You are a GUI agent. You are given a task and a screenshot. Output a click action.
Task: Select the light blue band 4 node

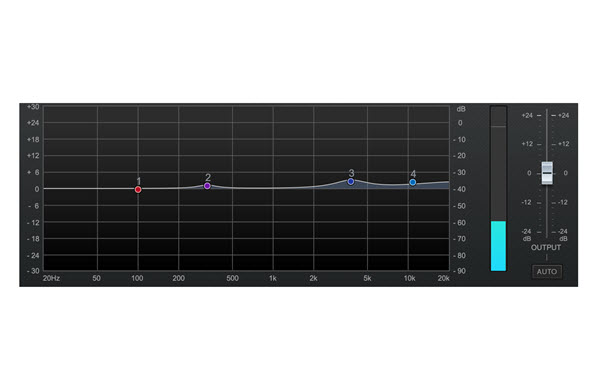pyautogui.click(x=413, y=183)
